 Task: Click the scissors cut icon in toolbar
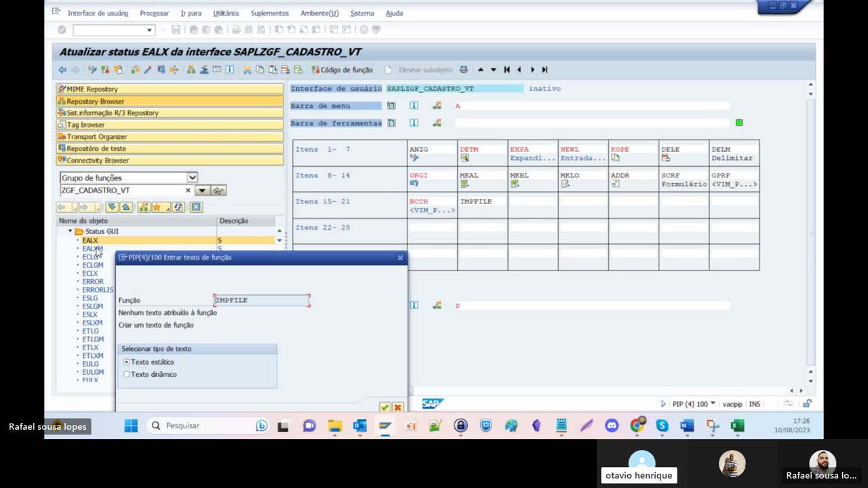(x=248, y=70)
